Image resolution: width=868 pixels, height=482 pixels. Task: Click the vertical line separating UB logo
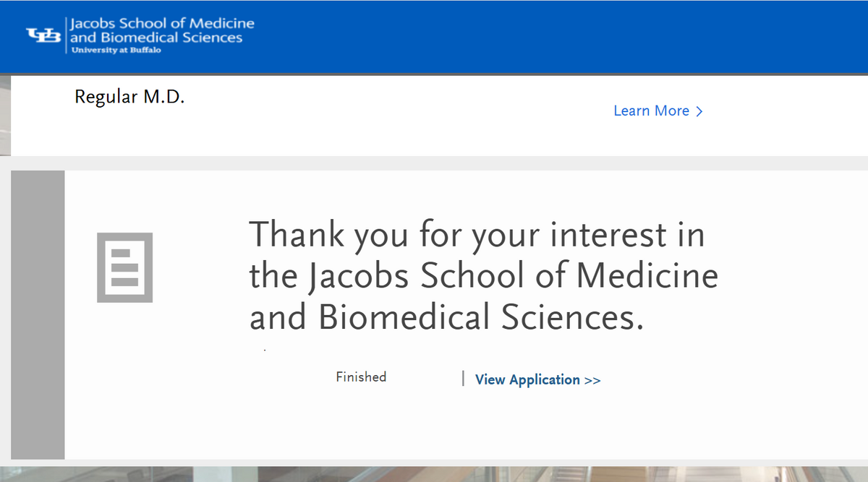66,35
